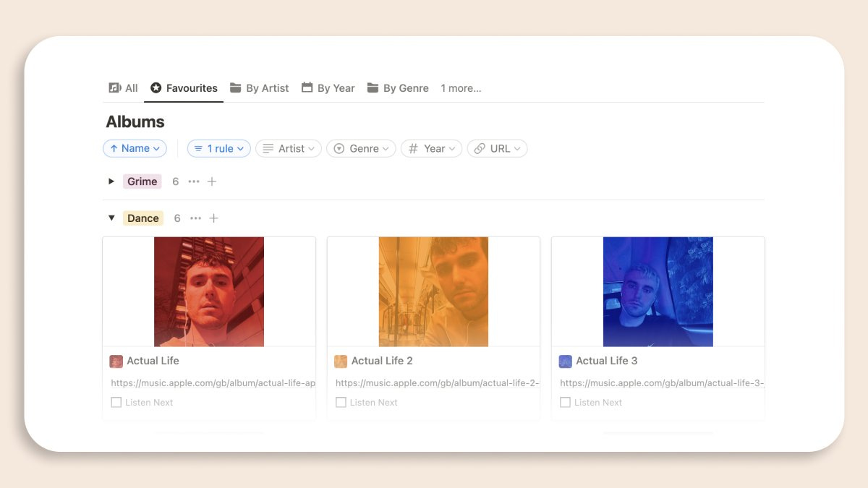This screenshot has width=868, height=488.
Task: Open the Name sort dropdown
Action: point(135,148)
